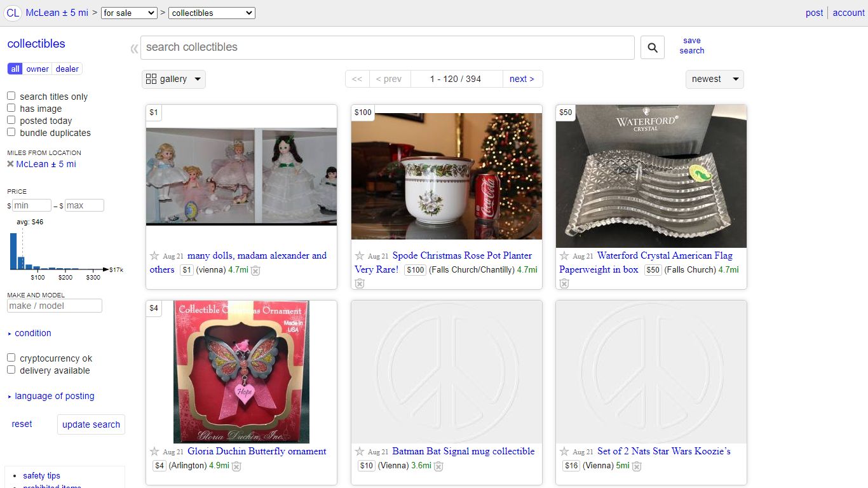The height and width of the screenshot is (488, 868).
Task: Open the Waterford Crystal American Flag Paperweight title
Action: 646,262
